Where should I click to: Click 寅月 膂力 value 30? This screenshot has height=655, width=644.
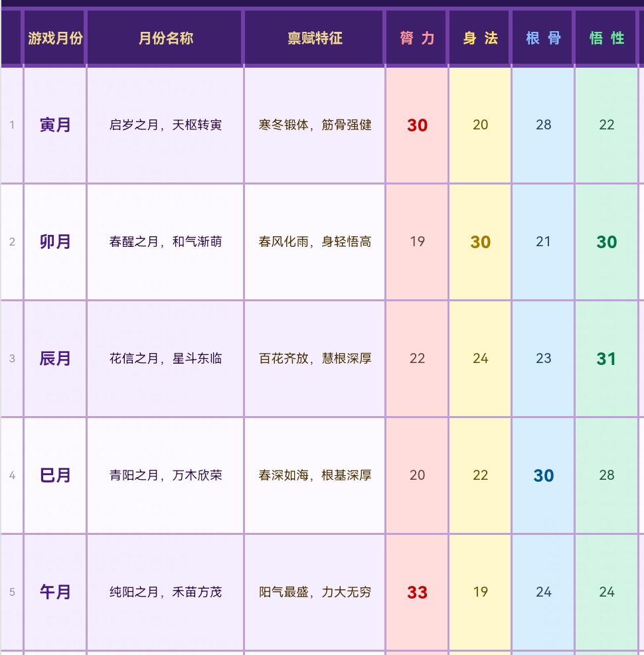[x=417, y=125]
